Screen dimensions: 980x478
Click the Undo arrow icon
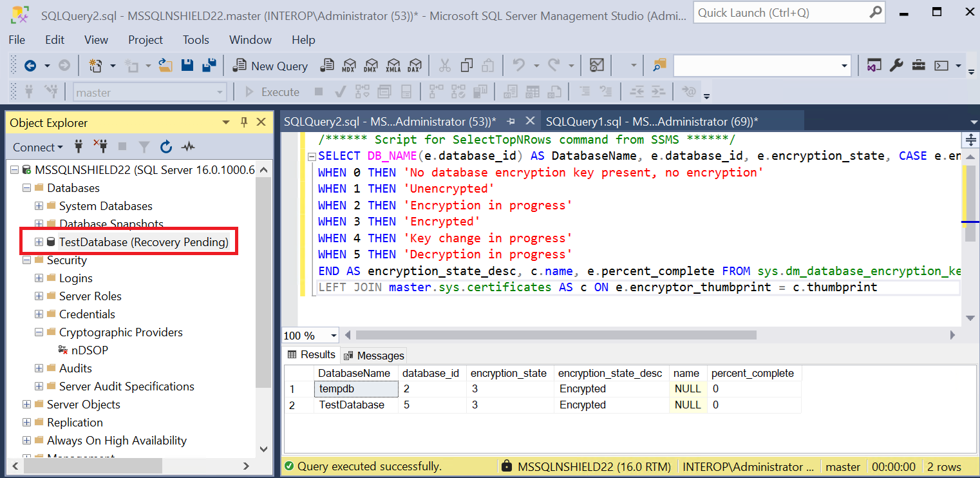pyautogui.click(x=518, y=66)
